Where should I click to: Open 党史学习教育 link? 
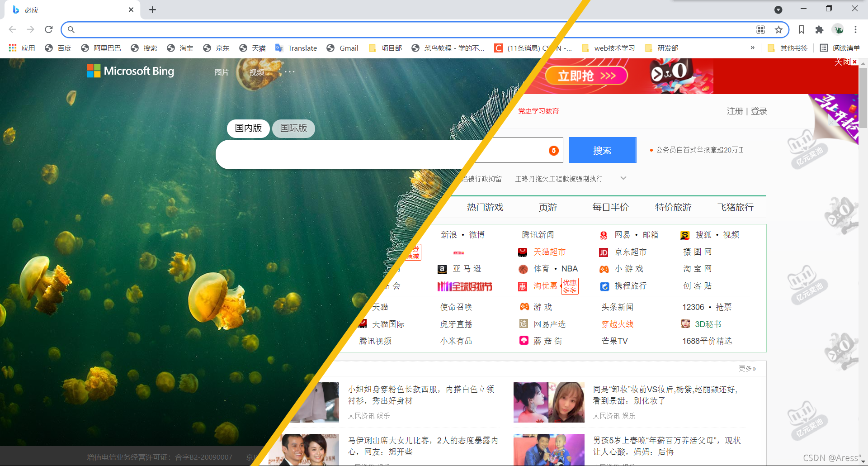coord(538,111)
